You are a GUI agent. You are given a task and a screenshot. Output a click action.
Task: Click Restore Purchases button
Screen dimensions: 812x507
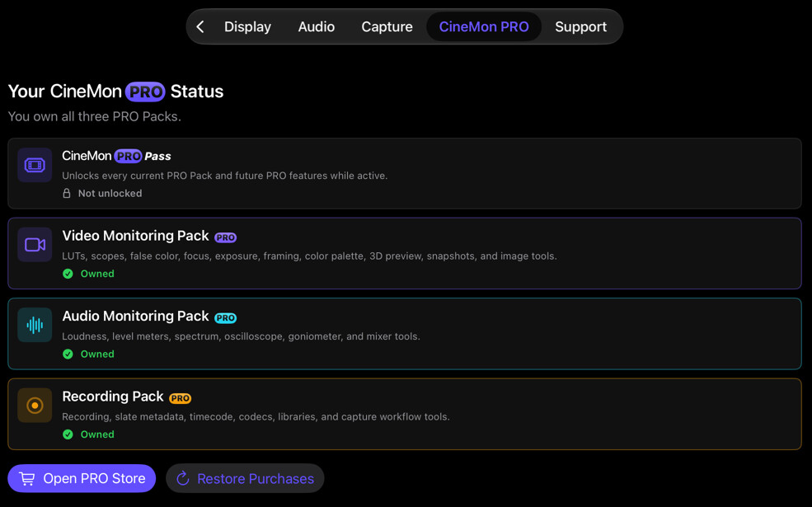pos(245,478)
